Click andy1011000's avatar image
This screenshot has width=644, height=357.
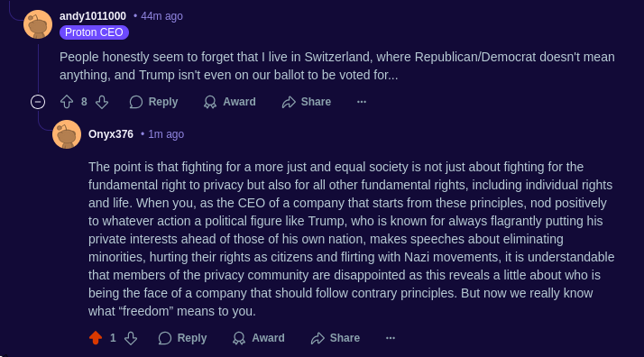(x=38, y=24)
